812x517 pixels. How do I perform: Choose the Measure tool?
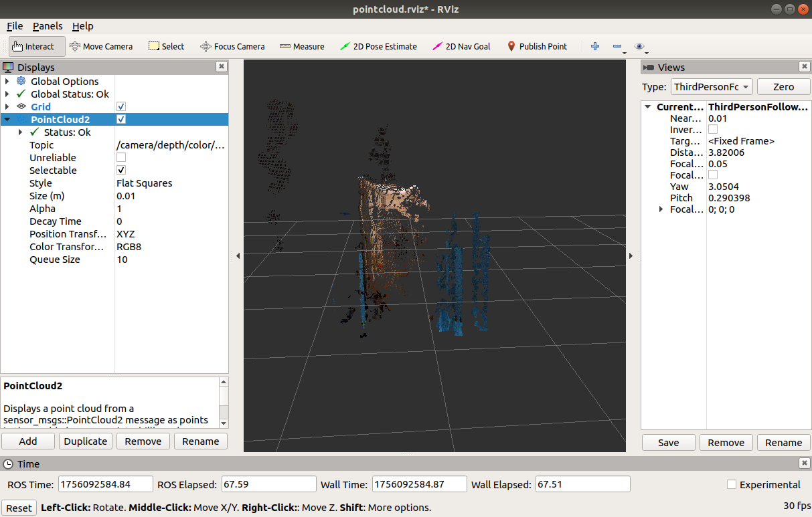pos(301,46)
